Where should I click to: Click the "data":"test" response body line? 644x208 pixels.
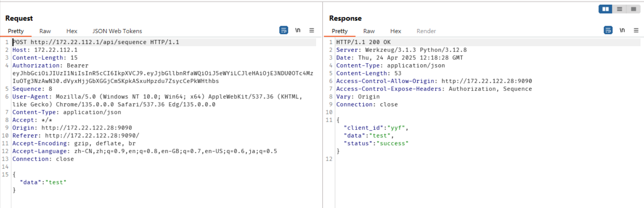point(368,136)
